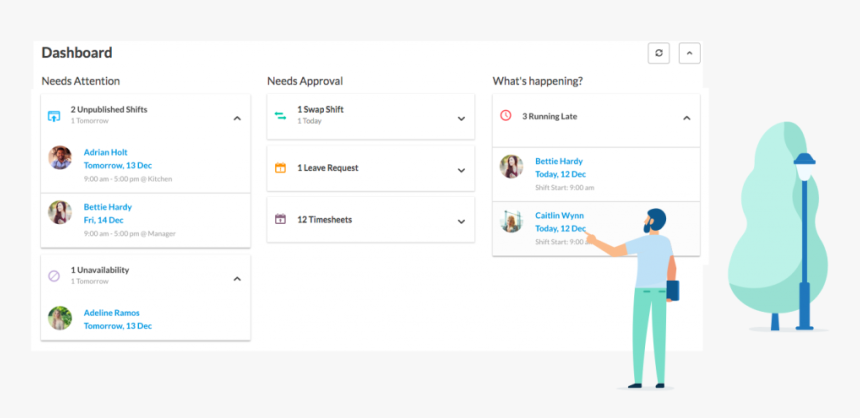860x418 pixels.
Task: Click the Timesheets icon
Action: tap(280, 219)
